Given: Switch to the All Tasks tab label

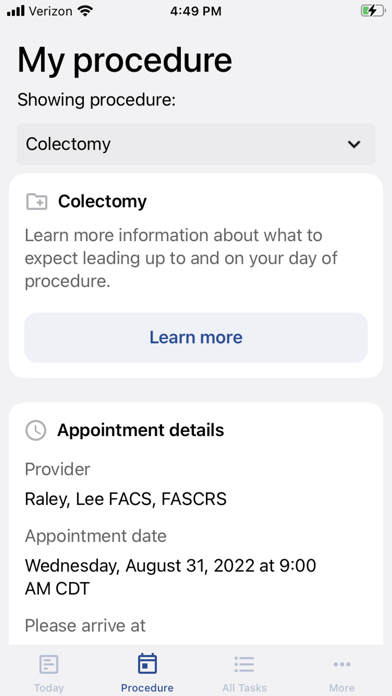Looking at the screenshot, I should (x=244, y=688).
